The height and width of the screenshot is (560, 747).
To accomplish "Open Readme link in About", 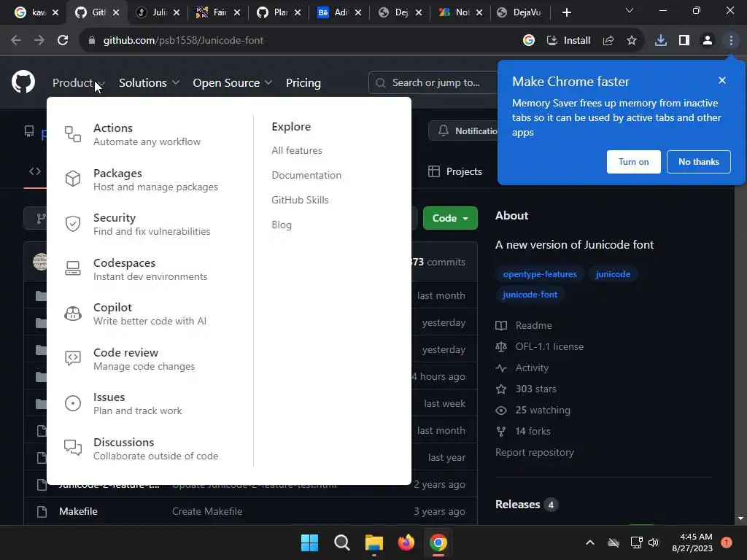I will click(524, 326).
